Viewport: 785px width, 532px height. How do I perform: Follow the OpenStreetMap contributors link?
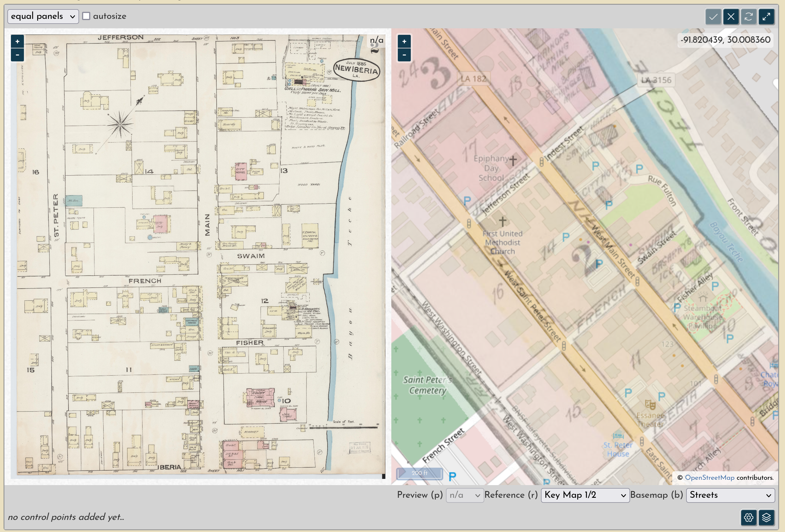[x=709, y=478]
